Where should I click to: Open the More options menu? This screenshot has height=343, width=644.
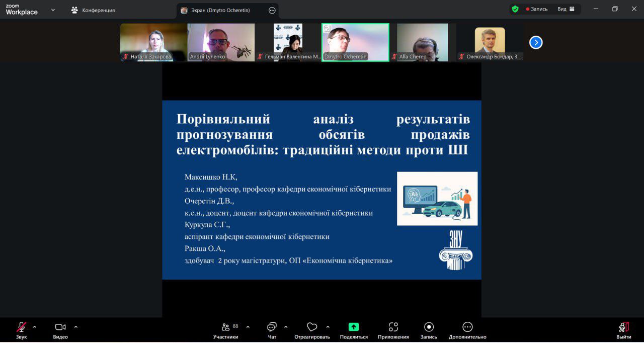[x=467, y=330]
